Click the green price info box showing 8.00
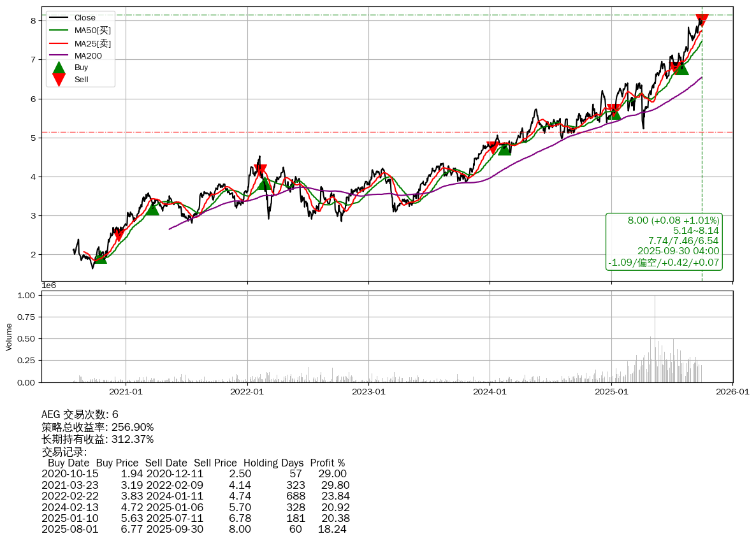 664,241
